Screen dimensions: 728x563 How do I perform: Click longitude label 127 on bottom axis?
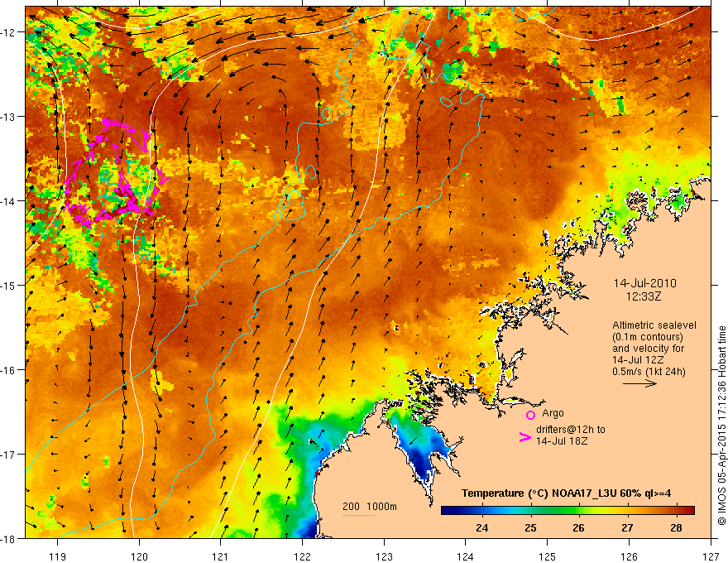[711, 556]
